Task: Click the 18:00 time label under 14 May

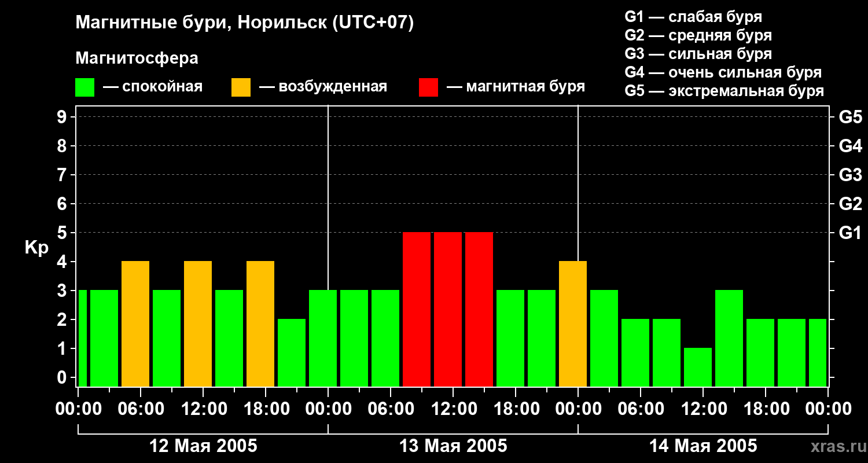Action: (x=766, y=409)
